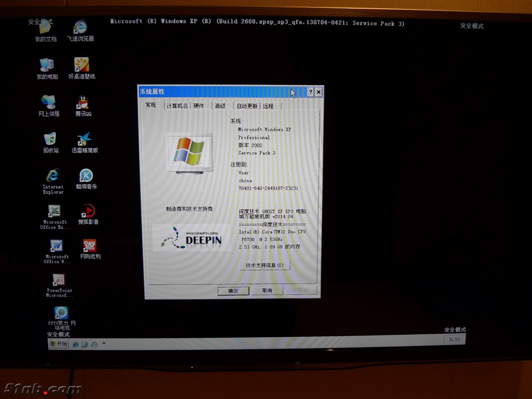Screen dimensions: 532x399
Task: Launch 腾讯QQ from the desktop
Action: click(83, 103)
